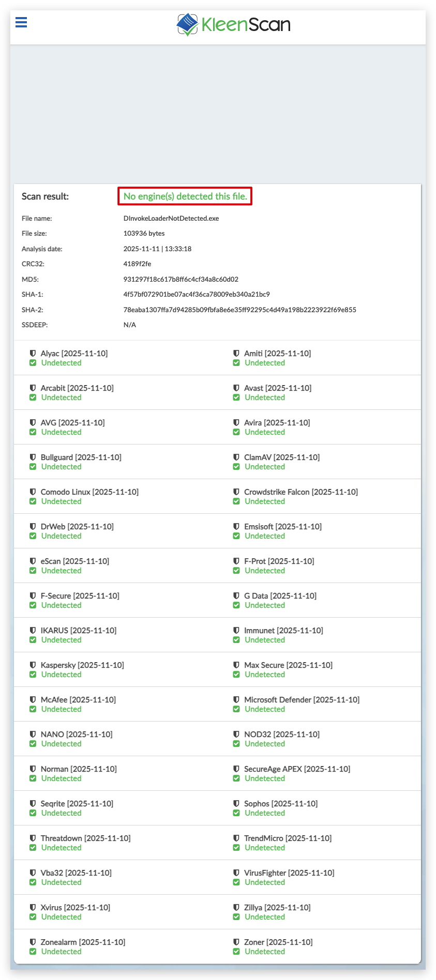Click the green checkmark under Bullguard
The image size is (436, 980).
pyautogui.click(x=33, y=467)
